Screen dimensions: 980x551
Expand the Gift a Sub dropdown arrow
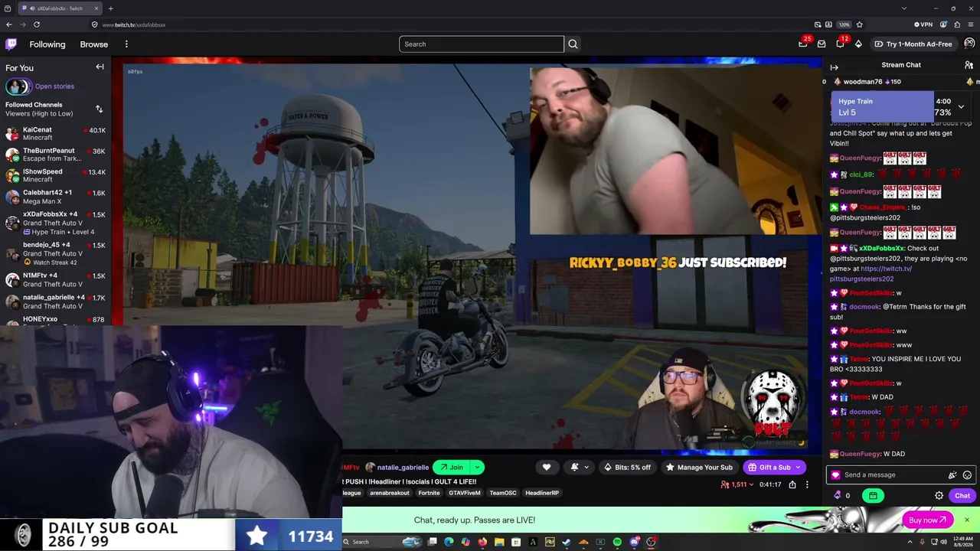point(799,468)
